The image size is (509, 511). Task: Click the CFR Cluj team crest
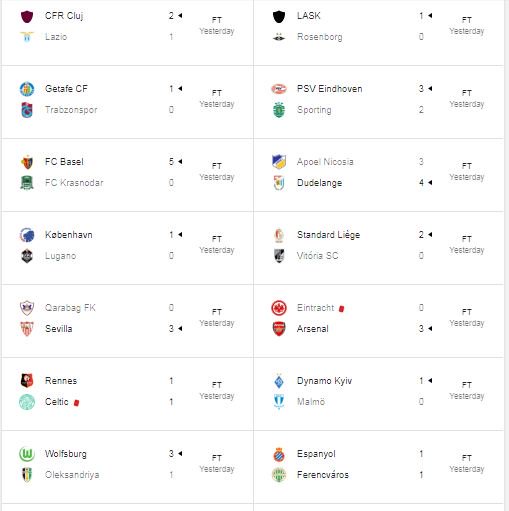click(x=27, y=16)
